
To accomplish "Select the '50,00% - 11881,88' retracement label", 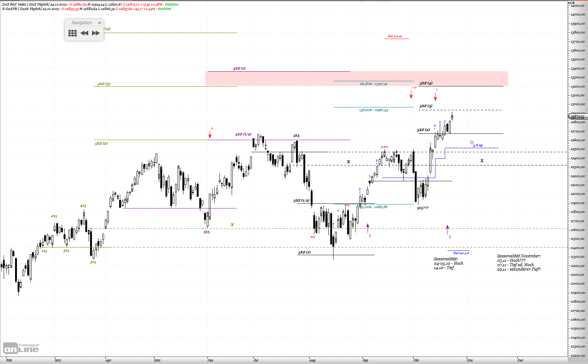I will click(374, 207).
